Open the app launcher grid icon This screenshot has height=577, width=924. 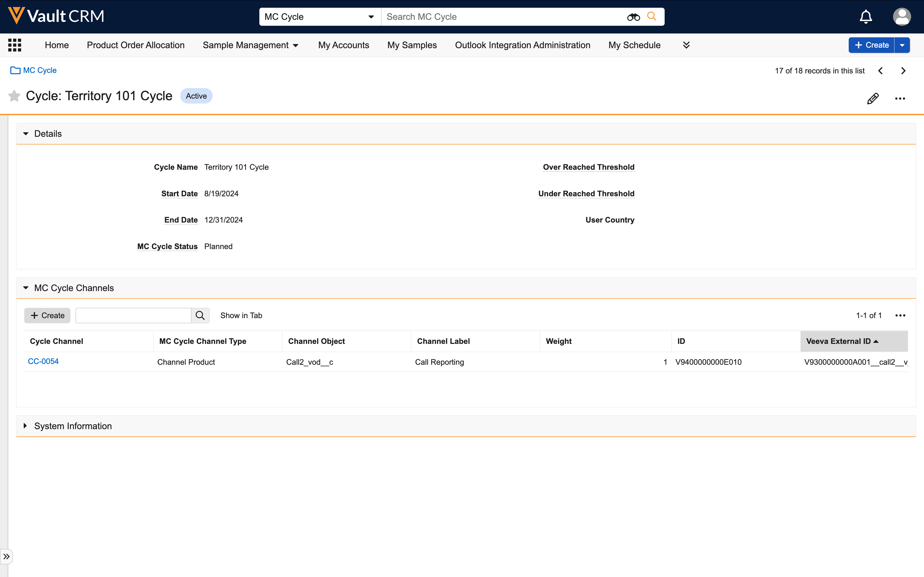[14, 45]
